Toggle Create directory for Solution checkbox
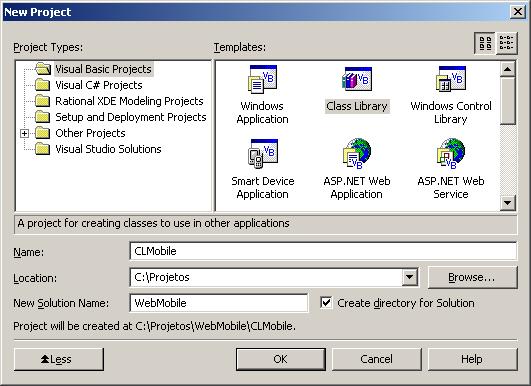 [326, 303]
